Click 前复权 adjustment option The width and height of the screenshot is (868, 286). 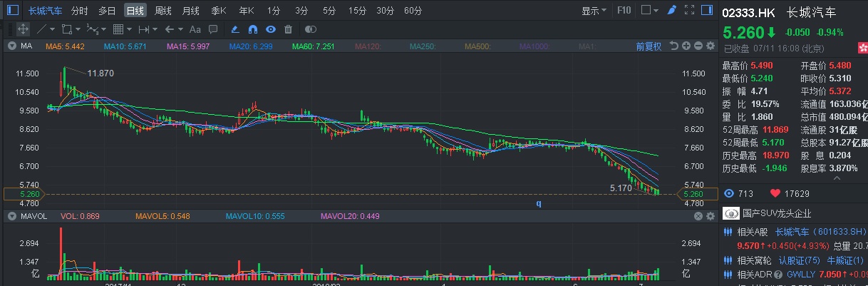point(649,46)
